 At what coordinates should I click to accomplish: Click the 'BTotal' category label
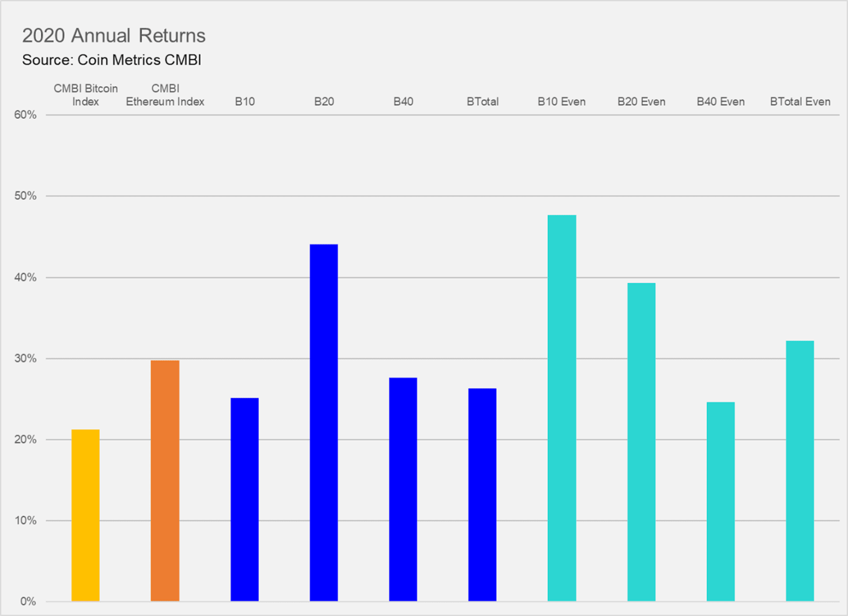pyautogui.click(x=483, y=101)
